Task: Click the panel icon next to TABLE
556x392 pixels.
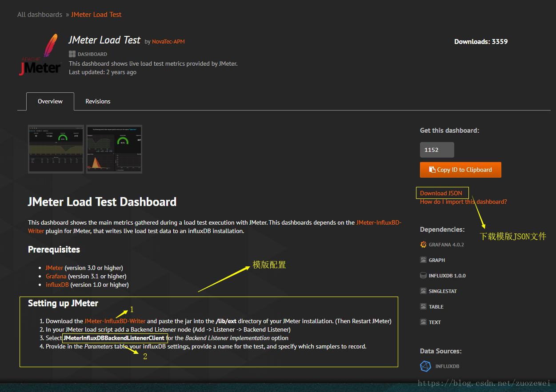Action: coord(423,307)
